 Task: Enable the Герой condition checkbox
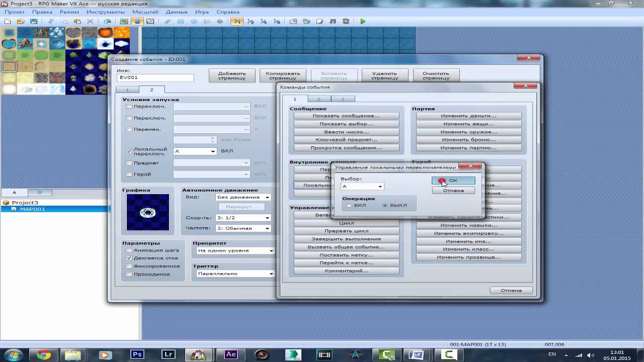click(129, 174)
